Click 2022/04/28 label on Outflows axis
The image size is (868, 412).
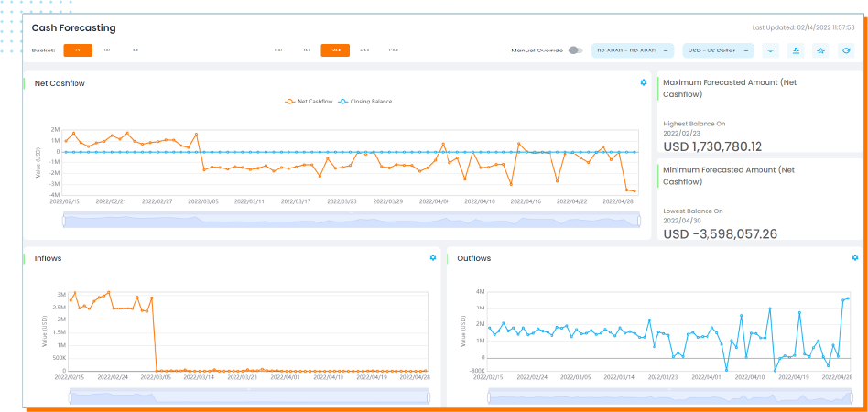click(x=838, y=376)
